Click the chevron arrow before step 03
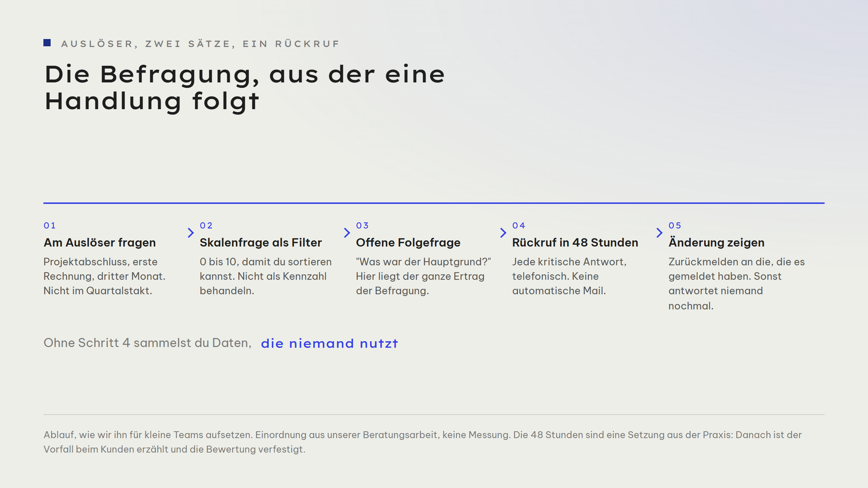 point(347,233)
